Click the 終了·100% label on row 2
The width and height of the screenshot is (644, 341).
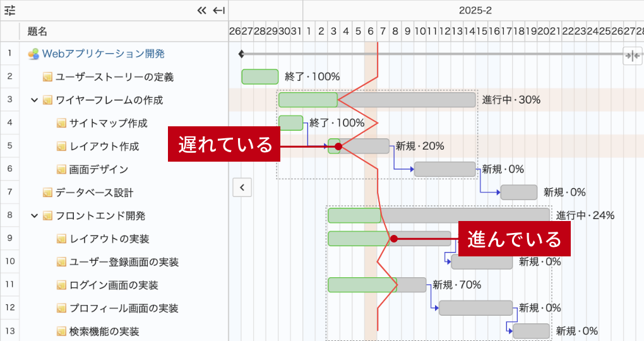[312, 77]
